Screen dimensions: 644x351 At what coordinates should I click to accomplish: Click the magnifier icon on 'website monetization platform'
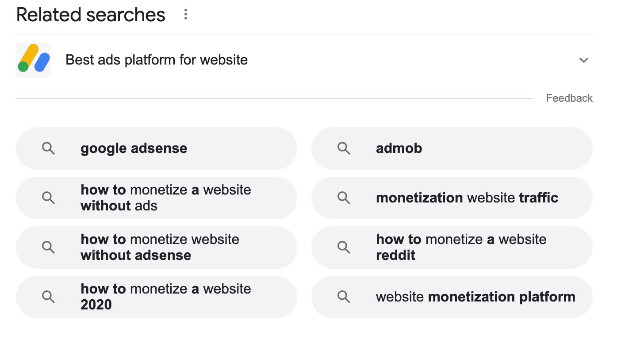pos(344,297)
